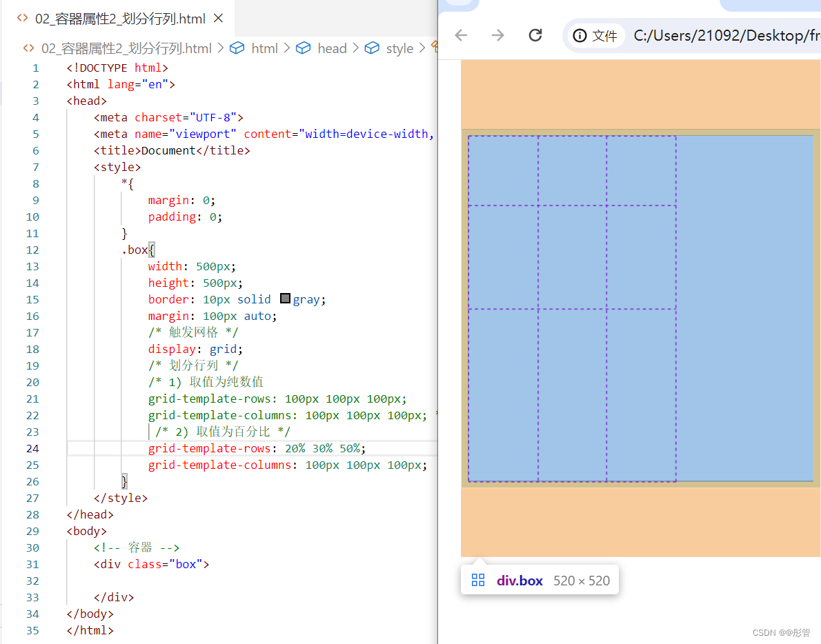The width and height of the screenshot is (821, 644).
Task: Reload the browser page
Action: (535, 35)
